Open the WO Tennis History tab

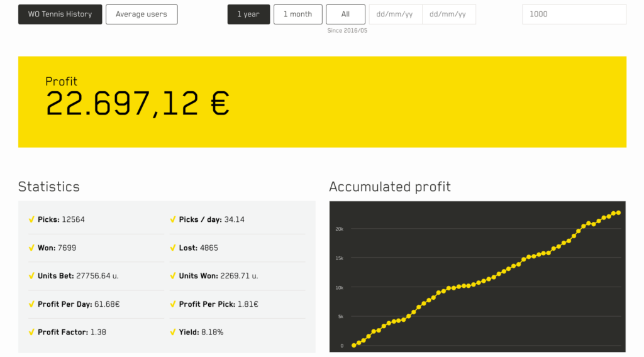(60, 14)
